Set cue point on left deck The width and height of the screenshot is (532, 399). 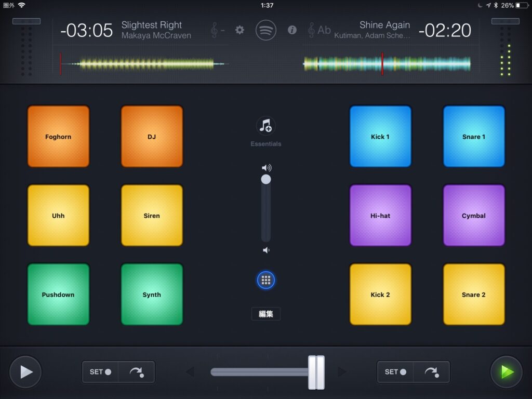(100, 372)
